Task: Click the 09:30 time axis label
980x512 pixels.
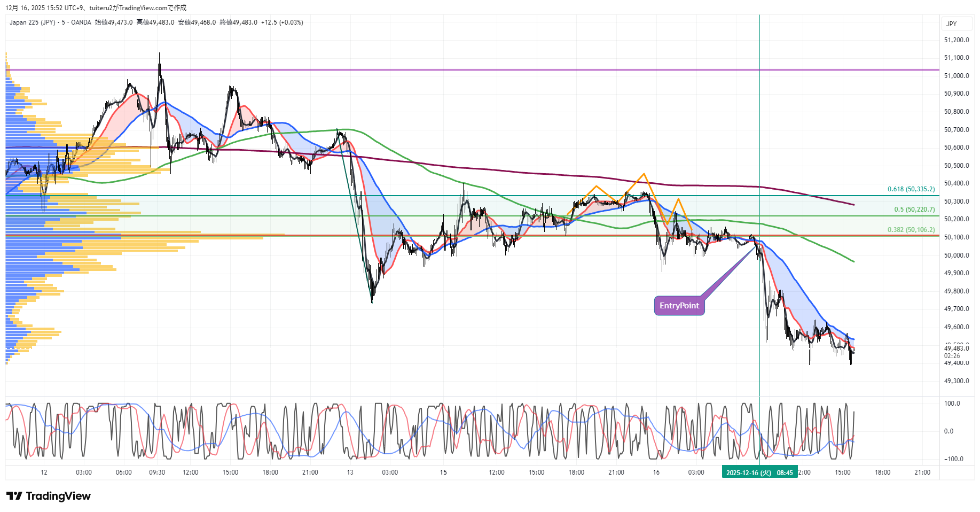Action: pyautogui.click(x=156, y=472)
